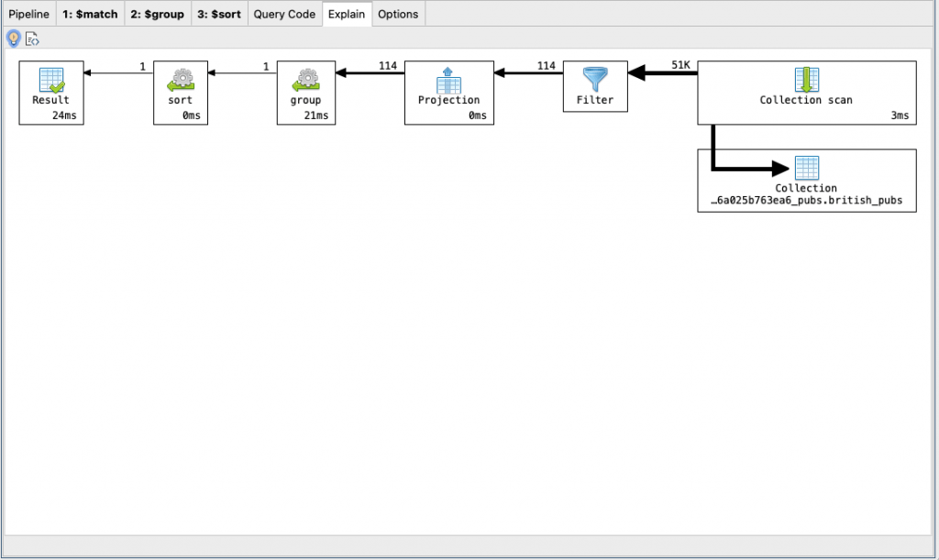Open the raw explain JSON document icon

click(x=33, y=38)
